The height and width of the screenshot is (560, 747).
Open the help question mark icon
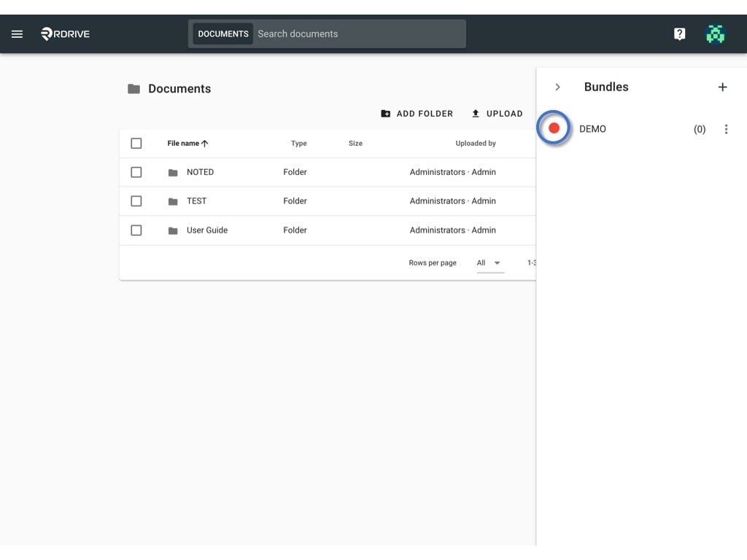(679, 34)
